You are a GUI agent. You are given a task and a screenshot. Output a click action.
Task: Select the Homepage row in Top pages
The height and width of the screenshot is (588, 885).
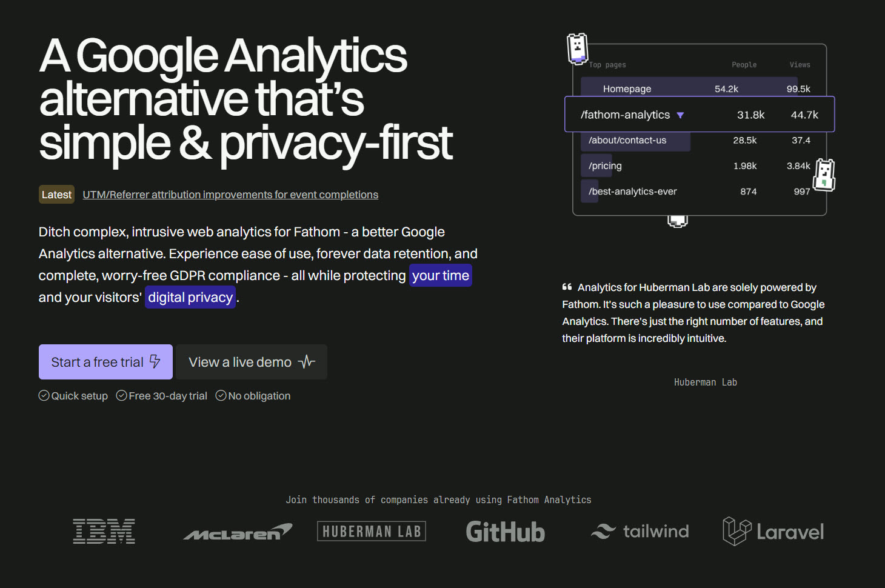627,89
